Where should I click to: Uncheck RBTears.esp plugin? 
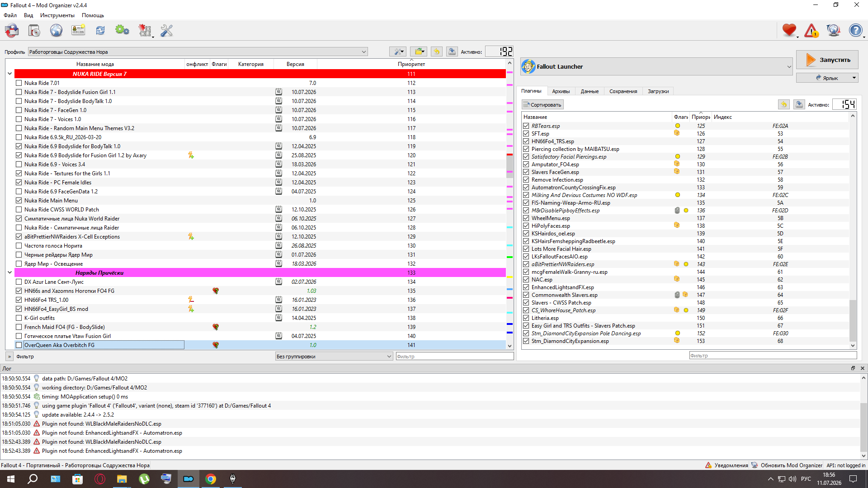coord(526,126)
